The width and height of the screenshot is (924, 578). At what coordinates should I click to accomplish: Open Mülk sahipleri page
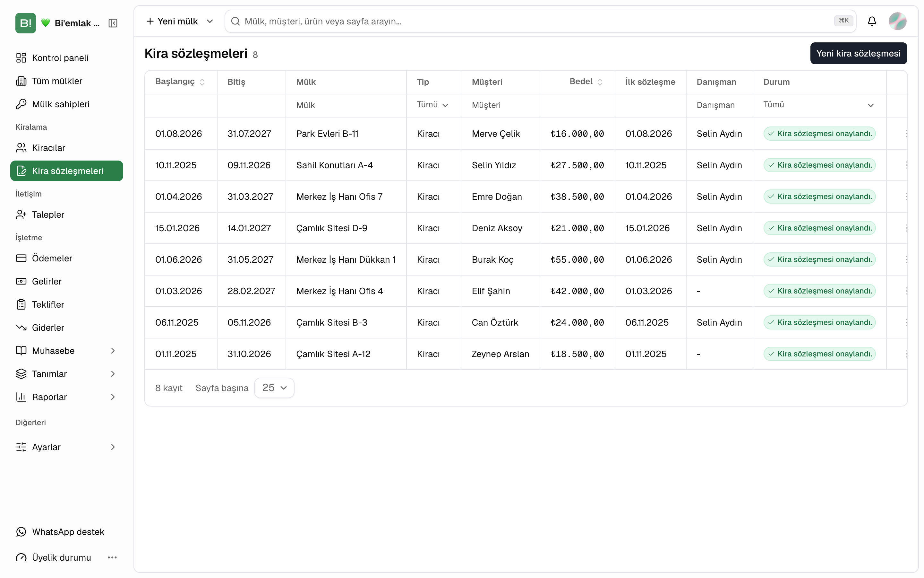[x=67, y=104]
